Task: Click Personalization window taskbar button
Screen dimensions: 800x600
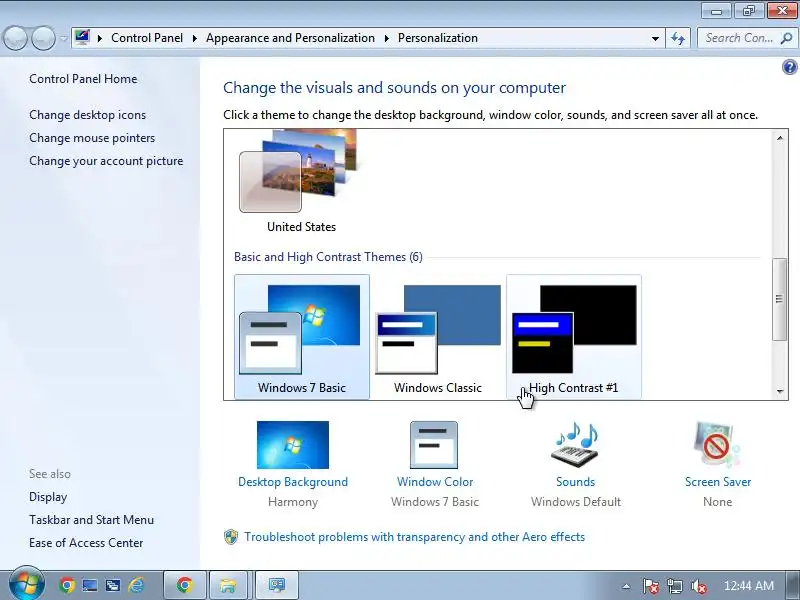Action: point(277,585)
